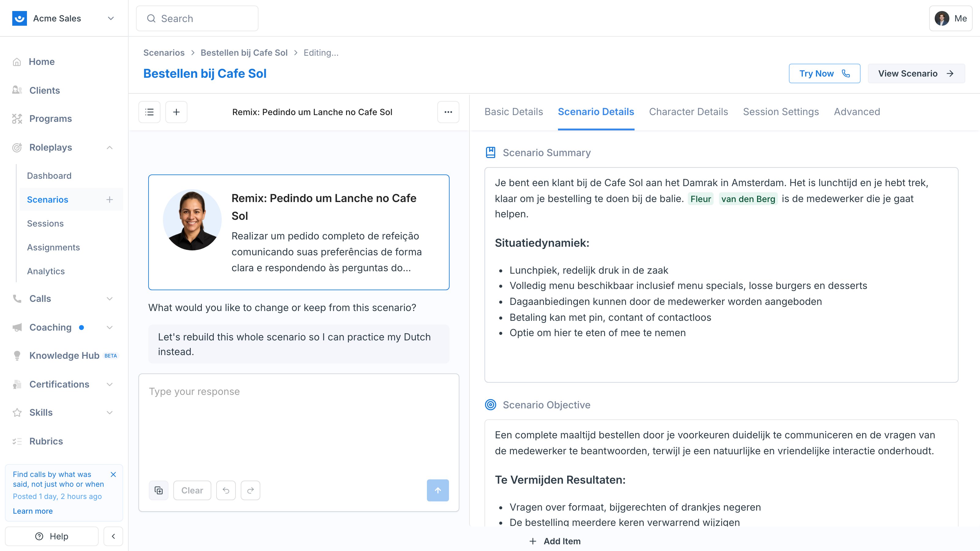
Task: Click the Certifications icon
Action: click(x=17, y=384)
